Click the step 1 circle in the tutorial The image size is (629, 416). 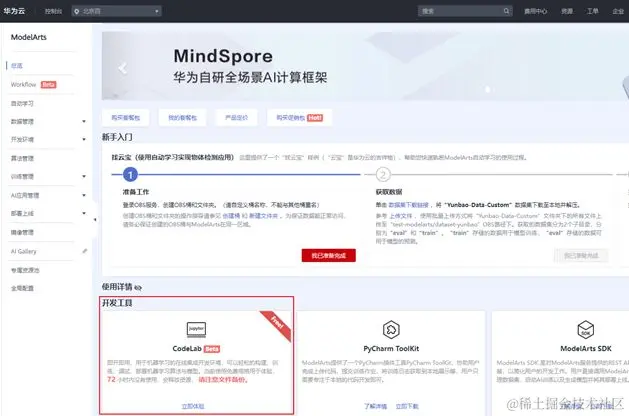tap(130, 175)
